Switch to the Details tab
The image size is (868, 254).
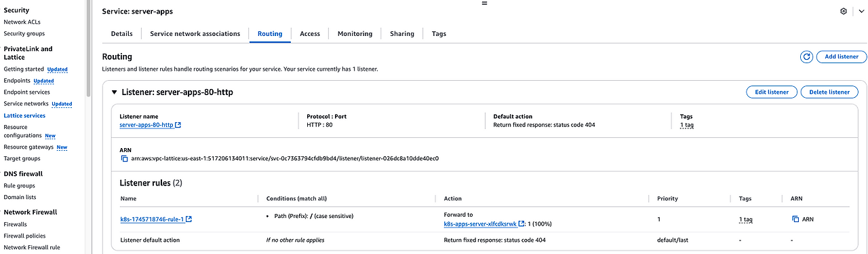coord(121,33)
